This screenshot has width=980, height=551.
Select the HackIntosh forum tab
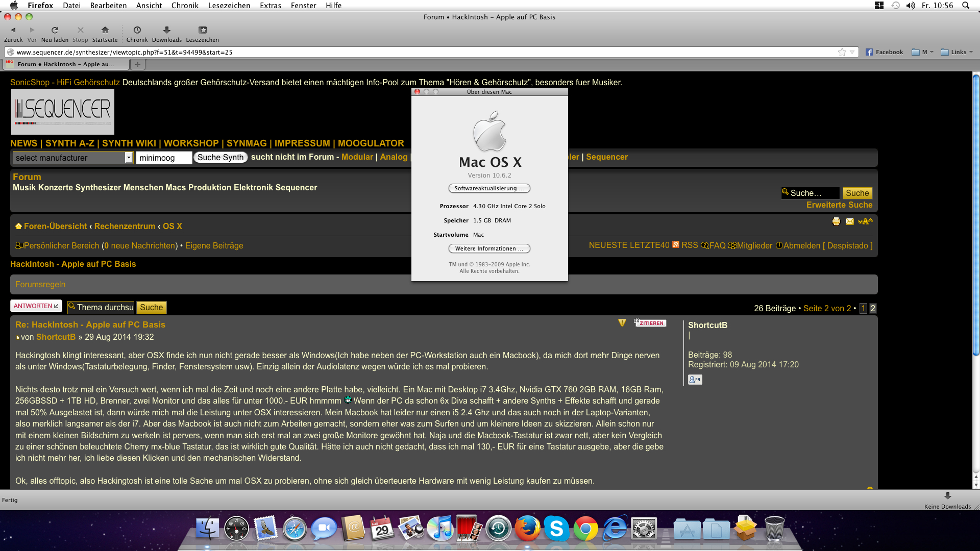[x=65, y=64]
